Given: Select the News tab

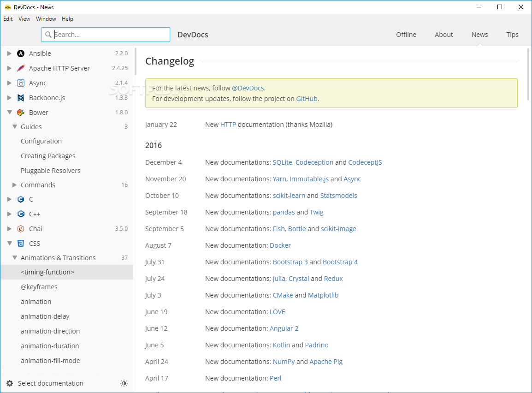Looking at the screenshot, I should point(479,35).
